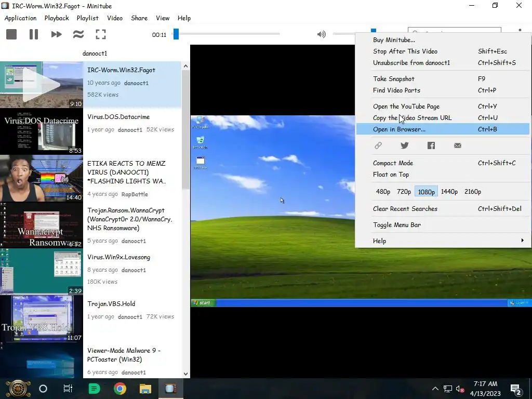
Task: Click the search input field
Action: [454, 30]
